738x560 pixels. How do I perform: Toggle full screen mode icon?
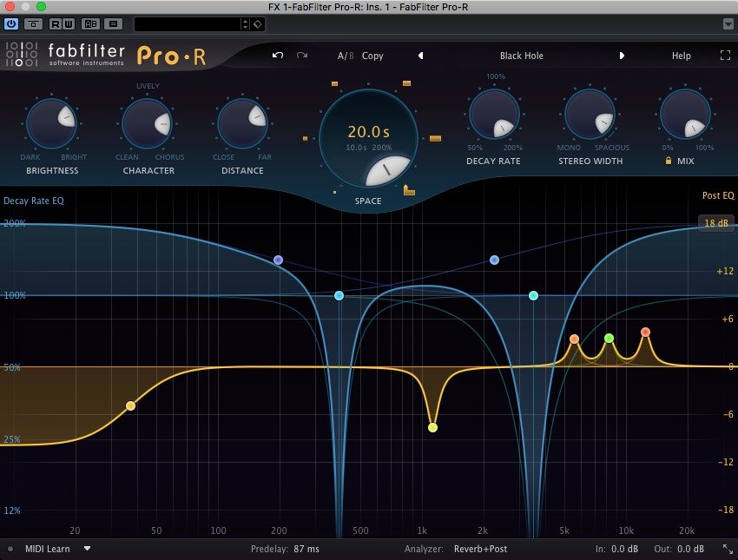point(725,56)
